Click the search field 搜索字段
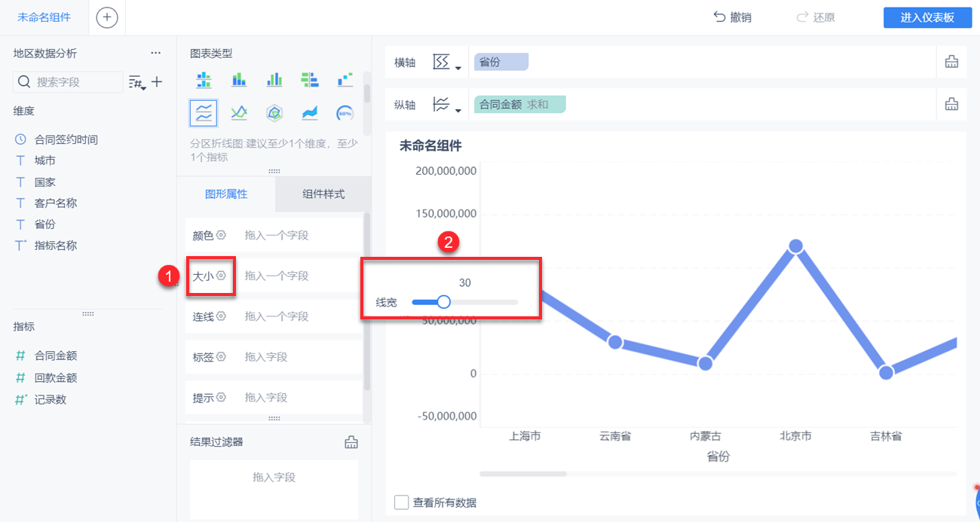Image resolution: width=980 pixels, height=522 pixels. [69, 82]
